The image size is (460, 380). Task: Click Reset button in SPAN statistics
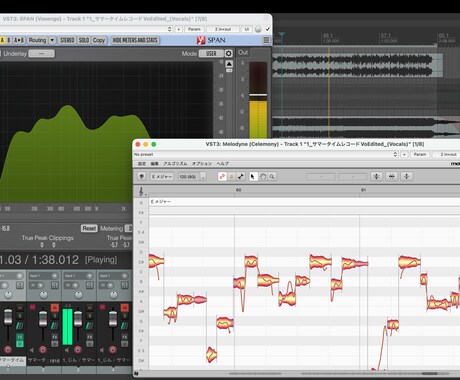[x=89, y=228]
